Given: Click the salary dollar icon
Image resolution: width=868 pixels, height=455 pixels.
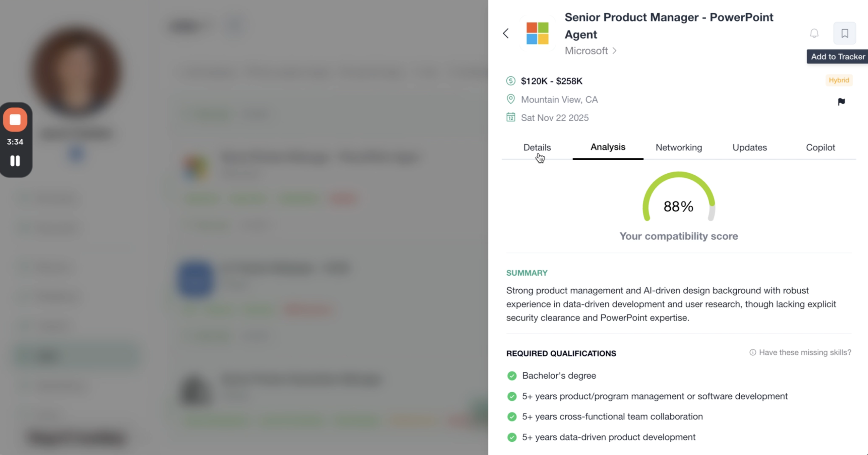Looking at the screenshot, I should pyautogui.click(x=511, y=81).
